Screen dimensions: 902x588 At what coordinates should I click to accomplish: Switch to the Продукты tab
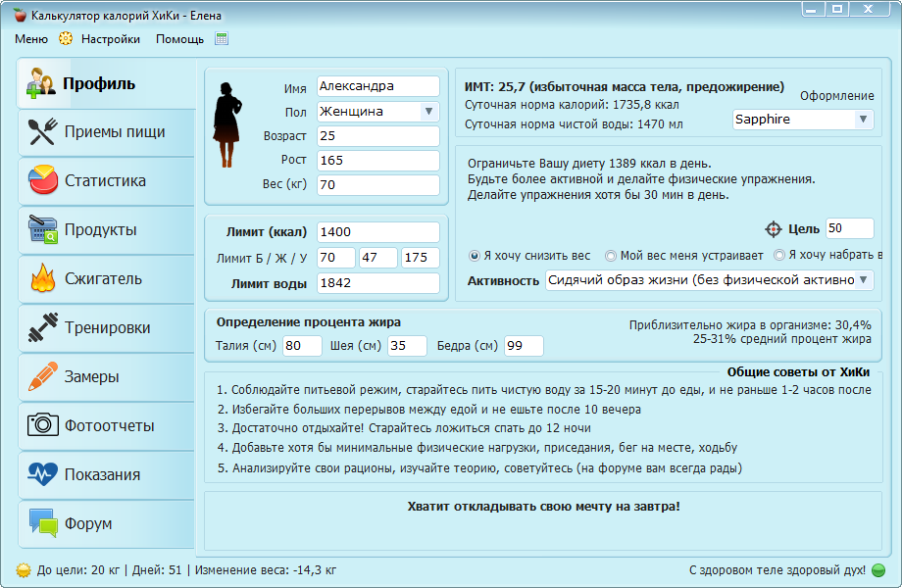click(106, 230)
